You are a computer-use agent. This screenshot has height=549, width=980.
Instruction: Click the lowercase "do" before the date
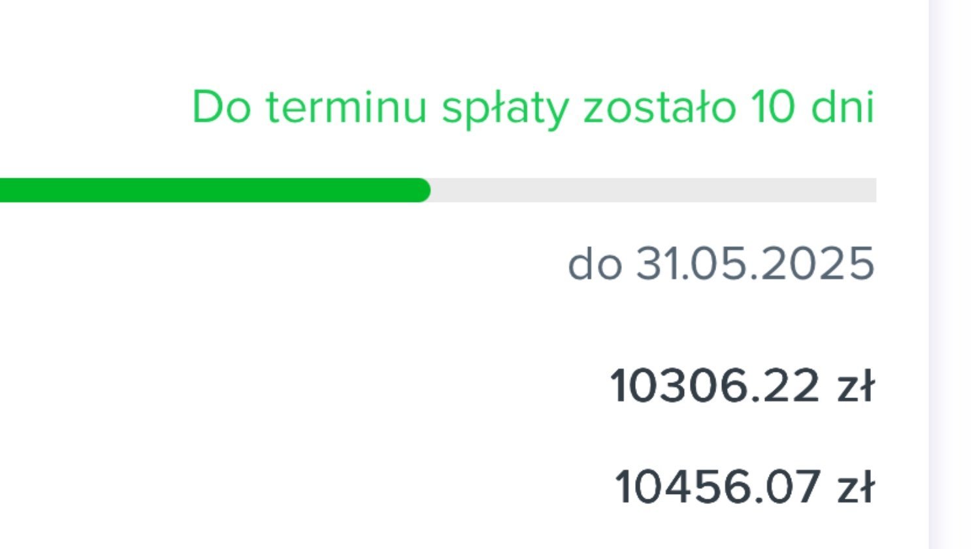click(x=594, y=264)
